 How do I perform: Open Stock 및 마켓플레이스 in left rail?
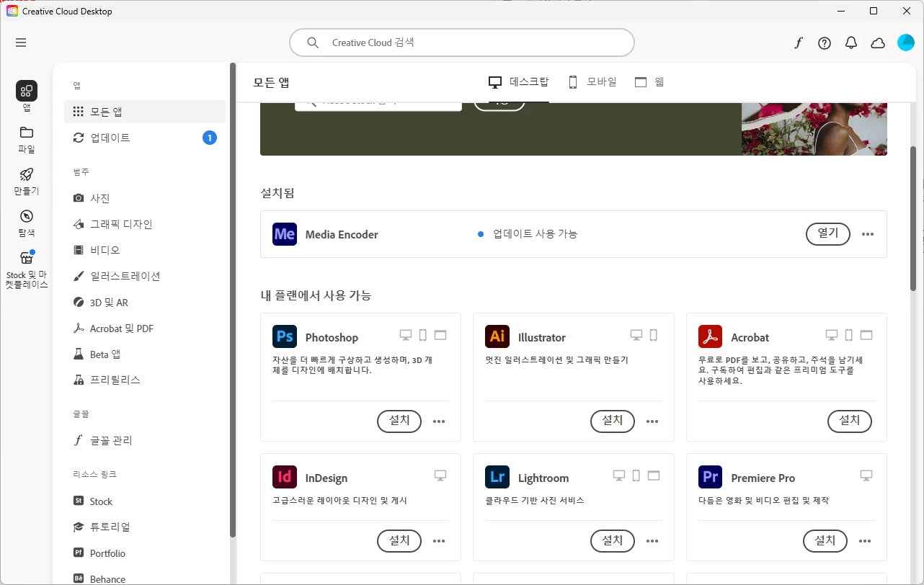(x=27, y=269)
